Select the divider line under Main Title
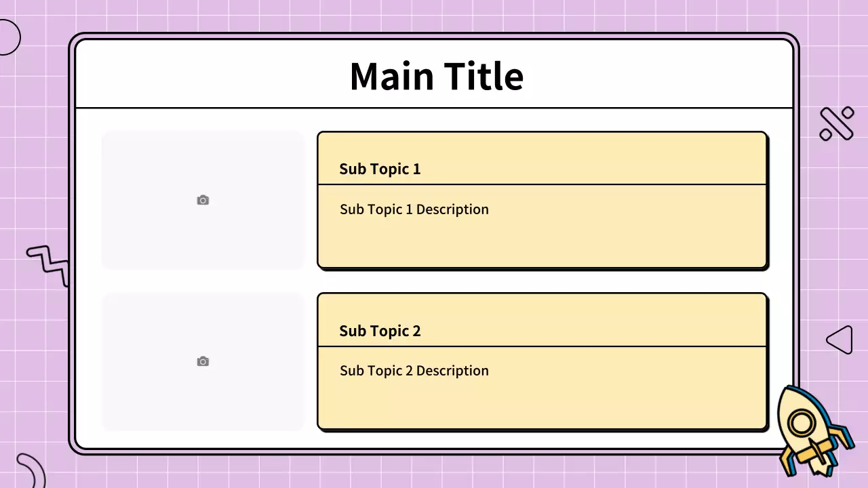The image size is (868, 488). click(x=434, y=108)
